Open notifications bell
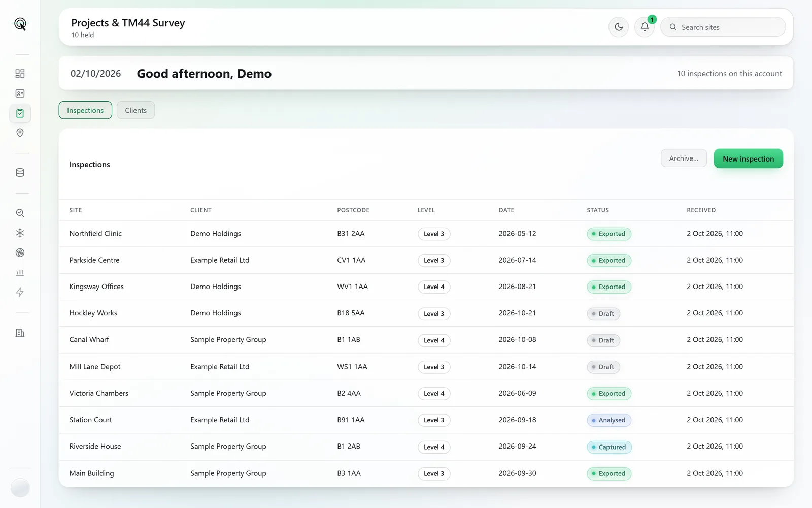 coord(645,27)
